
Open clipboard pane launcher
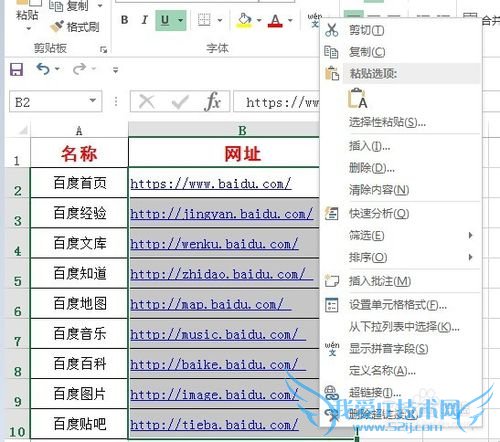coord(104,49)
